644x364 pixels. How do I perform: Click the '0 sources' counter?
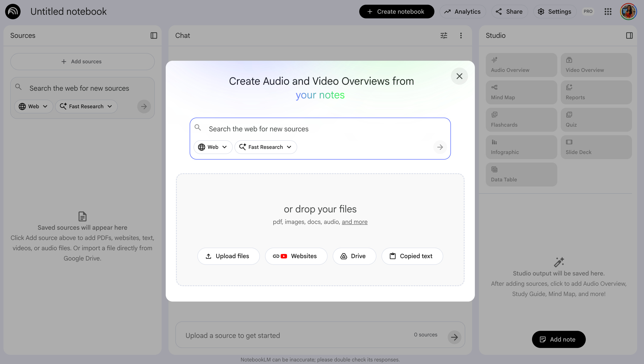(x=425, y=334)
